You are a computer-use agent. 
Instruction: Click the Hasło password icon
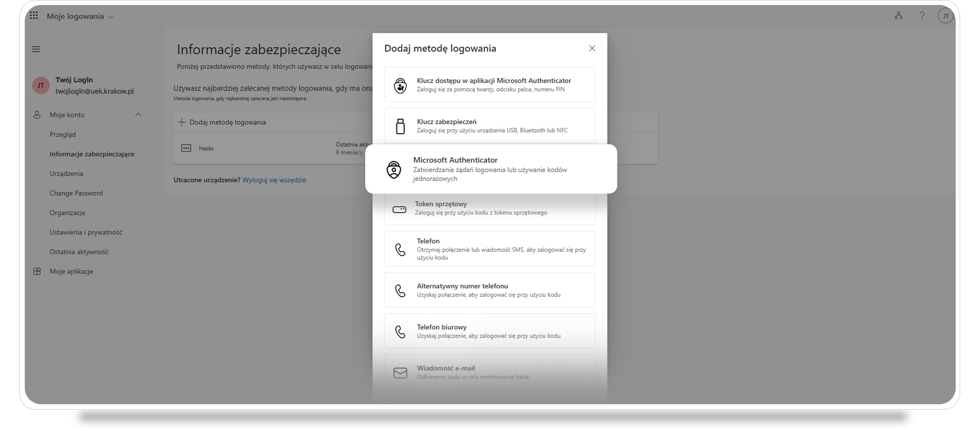click(186, 148)
